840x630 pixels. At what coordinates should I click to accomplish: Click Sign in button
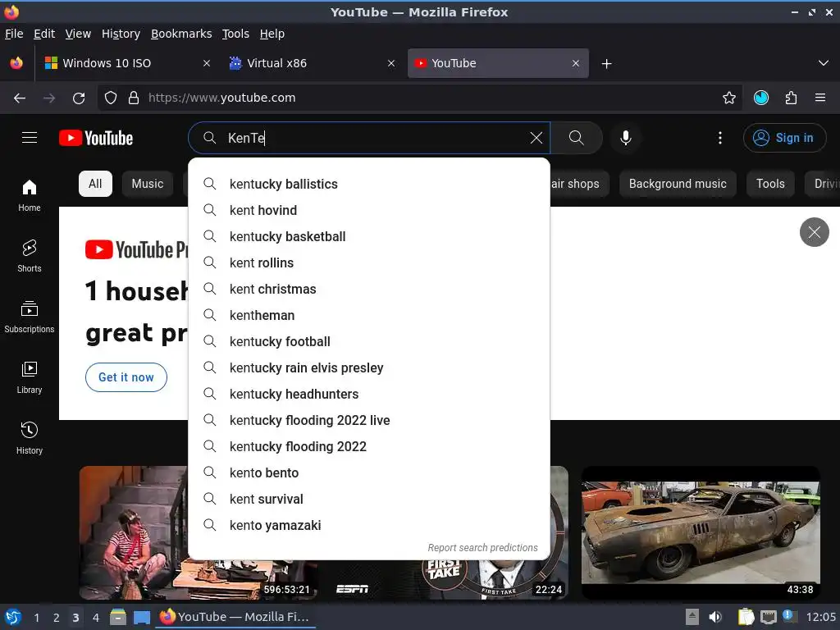(783, 138)
